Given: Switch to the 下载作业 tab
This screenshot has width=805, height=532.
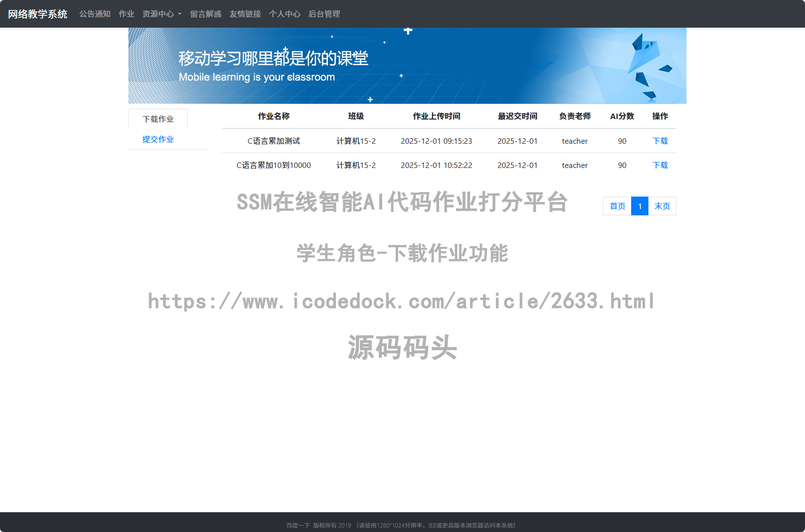Looking at the screenshot, I should pyautogui.click(x=158, y=118).
